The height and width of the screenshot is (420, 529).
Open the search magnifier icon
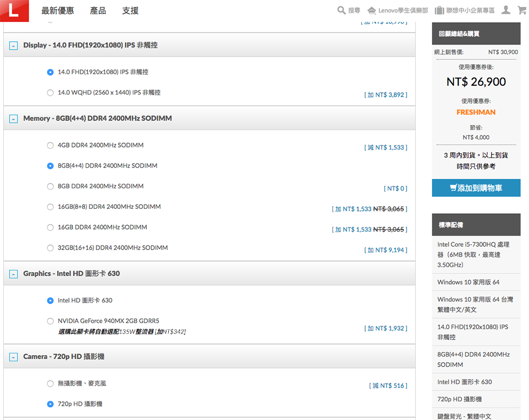pos(341,11)
